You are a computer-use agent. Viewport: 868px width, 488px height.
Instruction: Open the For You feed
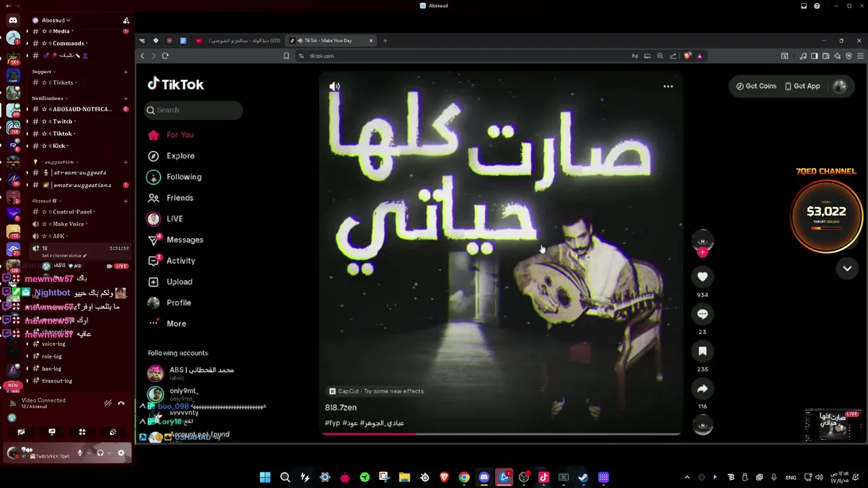pyautogui.click(x=171, y=135)
